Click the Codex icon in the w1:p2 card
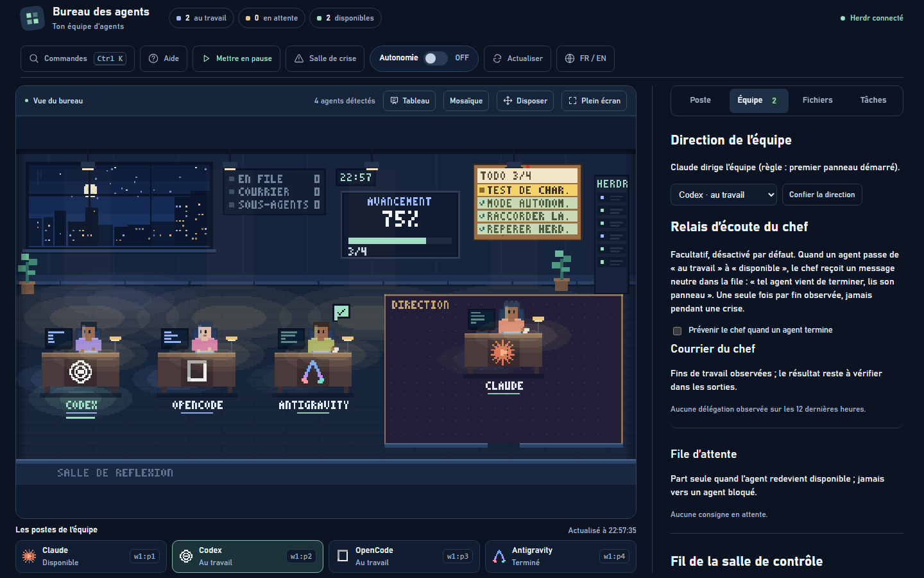The width and height of the screenshot is (924, 578). coord(186,556)
